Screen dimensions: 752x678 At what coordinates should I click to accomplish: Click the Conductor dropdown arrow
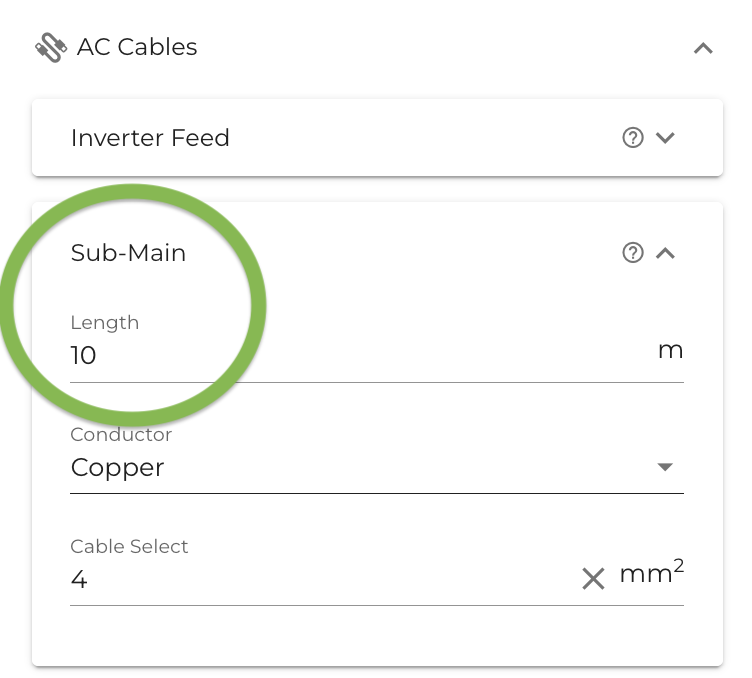665,467
